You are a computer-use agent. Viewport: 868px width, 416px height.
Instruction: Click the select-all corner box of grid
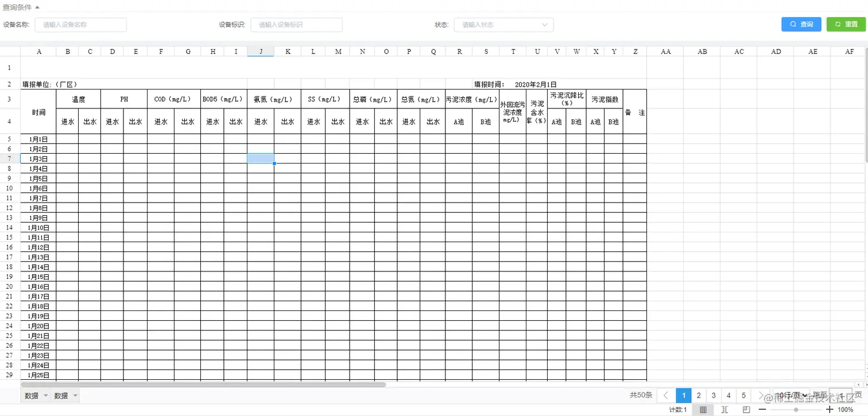[10, 52]
